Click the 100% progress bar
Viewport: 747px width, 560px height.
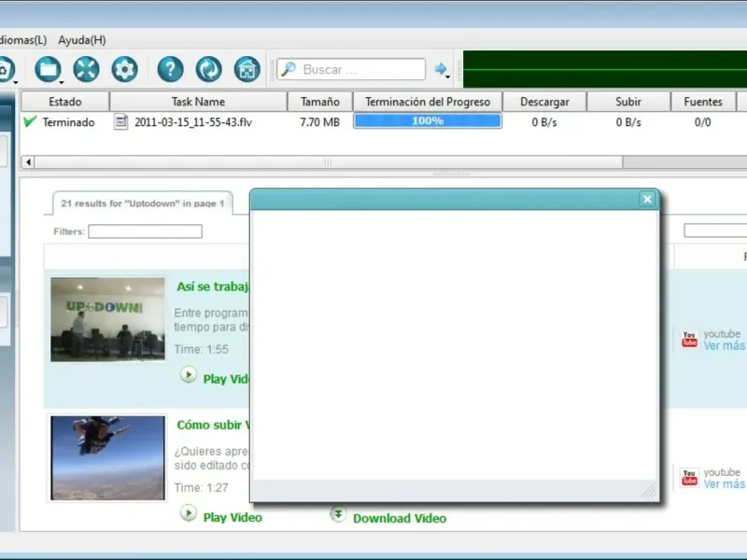(428, 121)
